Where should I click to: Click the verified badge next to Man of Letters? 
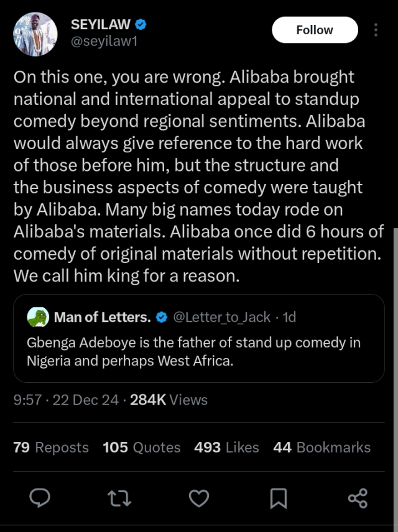pyautogui.click(x=162, y=318)
